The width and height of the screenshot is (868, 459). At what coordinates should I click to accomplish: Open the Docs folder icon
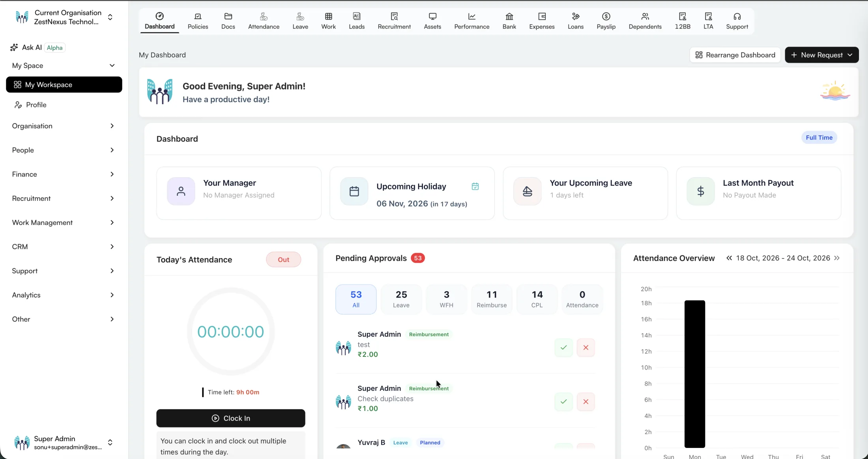tap(228, 16)
